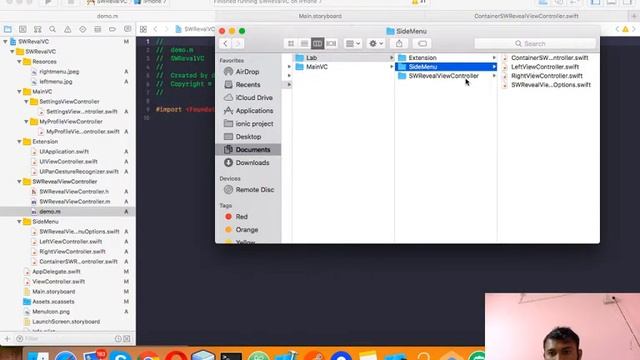Open the report navigator in Xcode
The width and height of the screenshot is (640, 360).
[127, 29]
